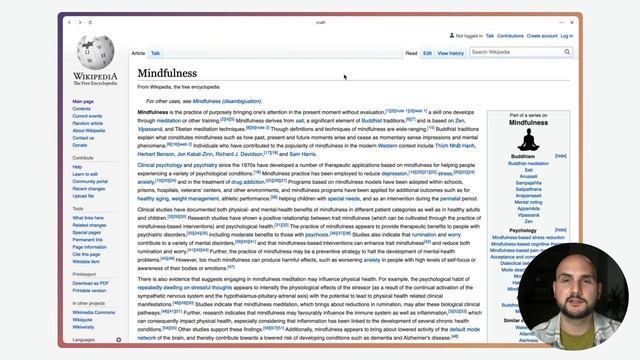Click Cite this page
The image size is (640, 360).
coord(86,254)
